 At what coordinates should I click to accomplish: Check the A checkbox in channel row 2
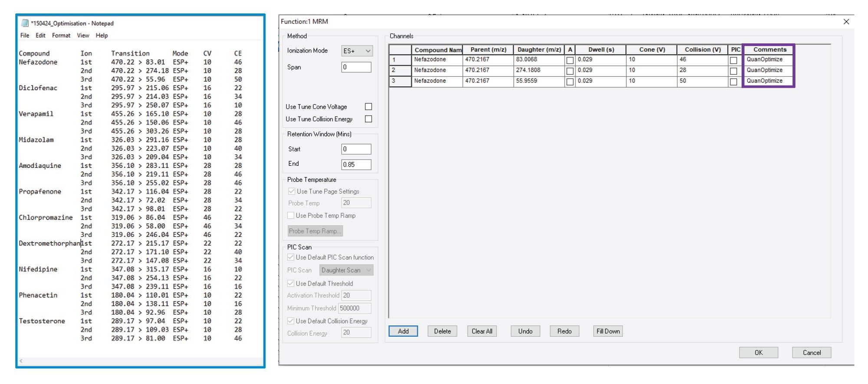[x=570, y=71]
